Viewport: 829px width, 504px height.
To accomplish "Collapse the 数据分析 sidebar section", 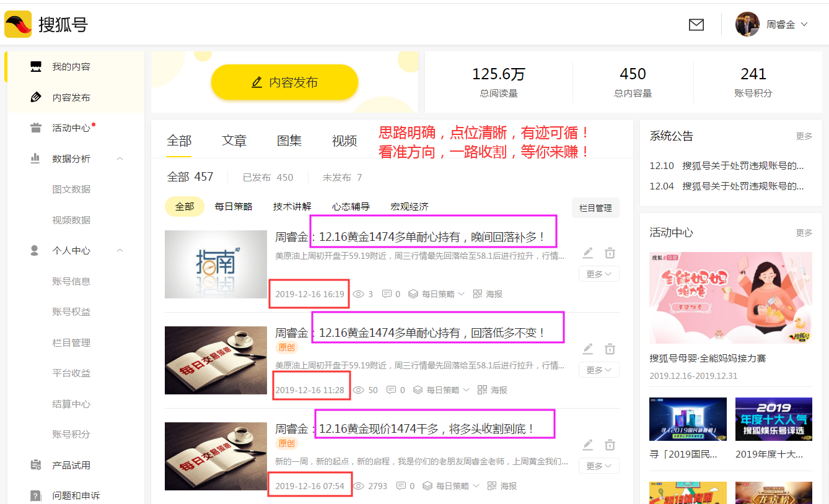I will (x=120, y=159).
